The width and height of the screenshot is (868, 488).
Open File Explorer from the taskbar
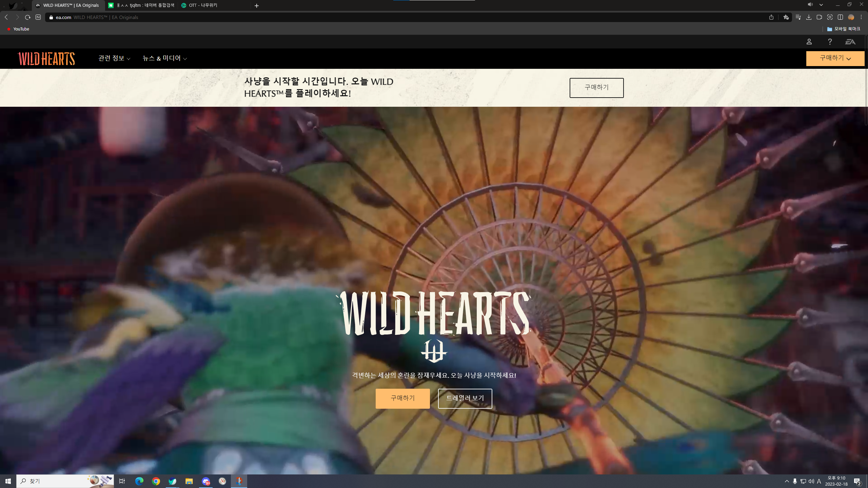click(x=189, y=481)
